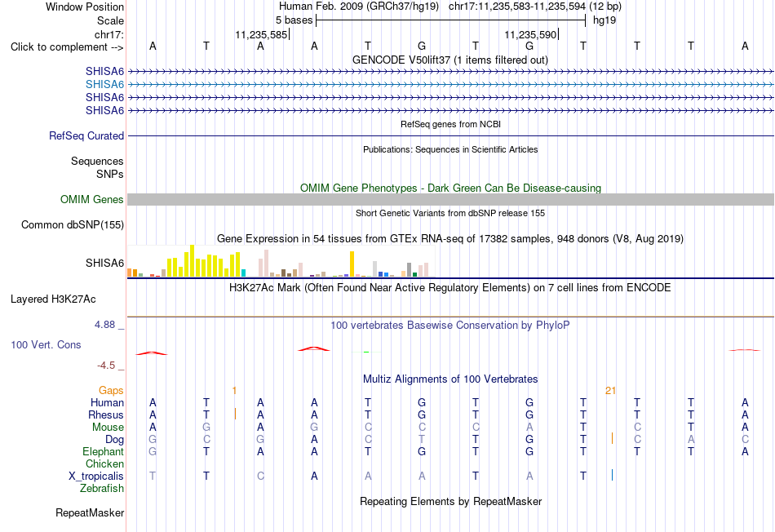Open the H3K27Ac Mark track title
Viewport: 775px width, 532px height.
tap(450, 288)
